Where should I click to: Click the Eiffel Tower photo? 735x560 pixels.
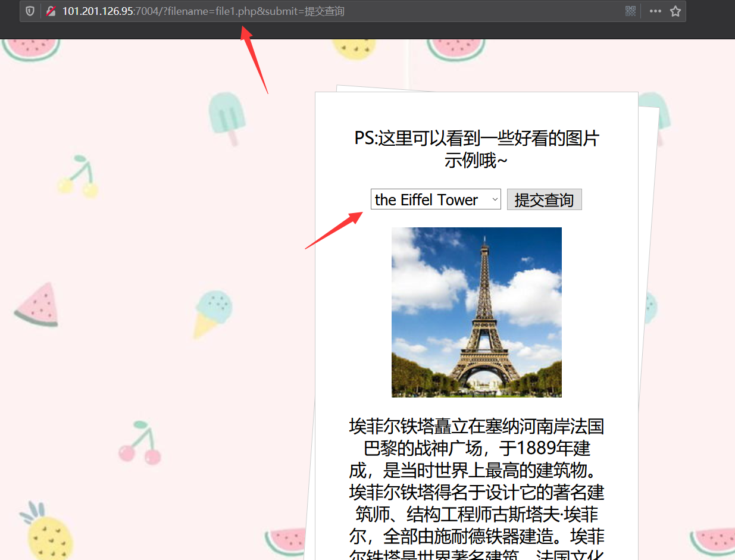[477, 312]
